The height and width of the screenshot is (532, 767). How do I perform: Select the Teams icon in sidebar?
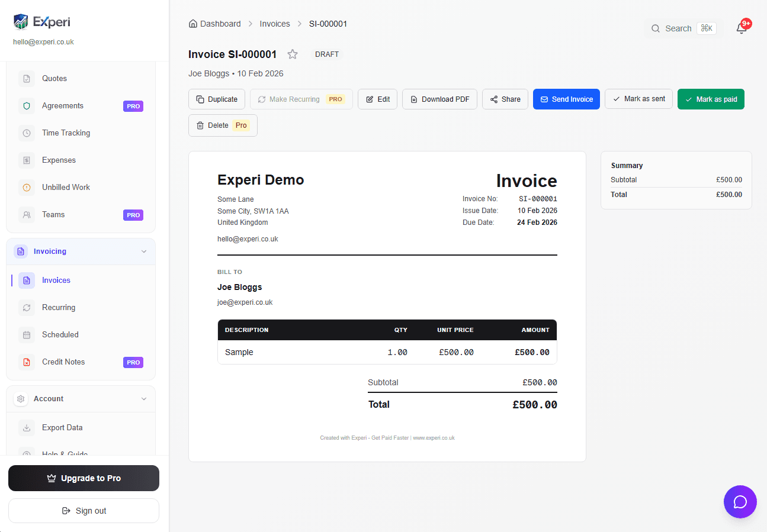click(x=26, y=214)
